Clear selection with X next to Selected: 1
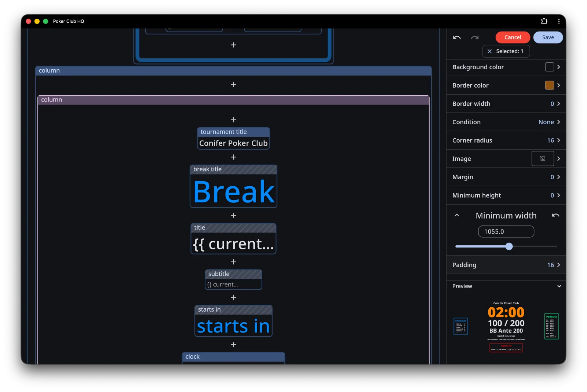The height and width of the screenshot is (392, 587). pyautogui.click(x=489, y=51)
